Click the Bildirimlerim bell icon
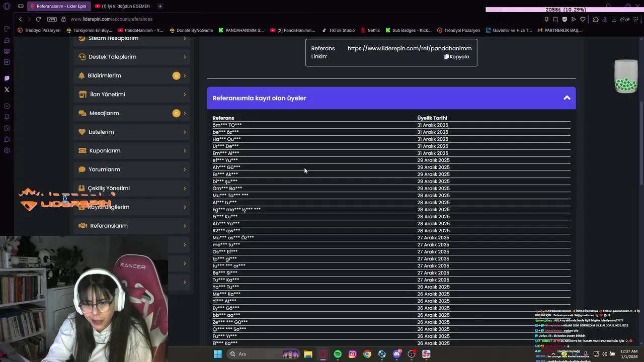The width and height of the screenshot is (644, 362). [82, 75]
